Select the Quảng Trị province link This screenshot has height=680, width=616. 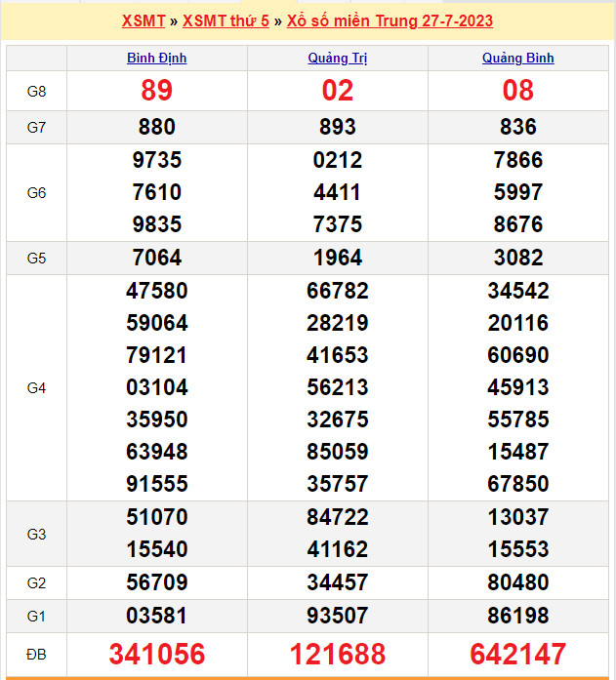pos(337,58)
